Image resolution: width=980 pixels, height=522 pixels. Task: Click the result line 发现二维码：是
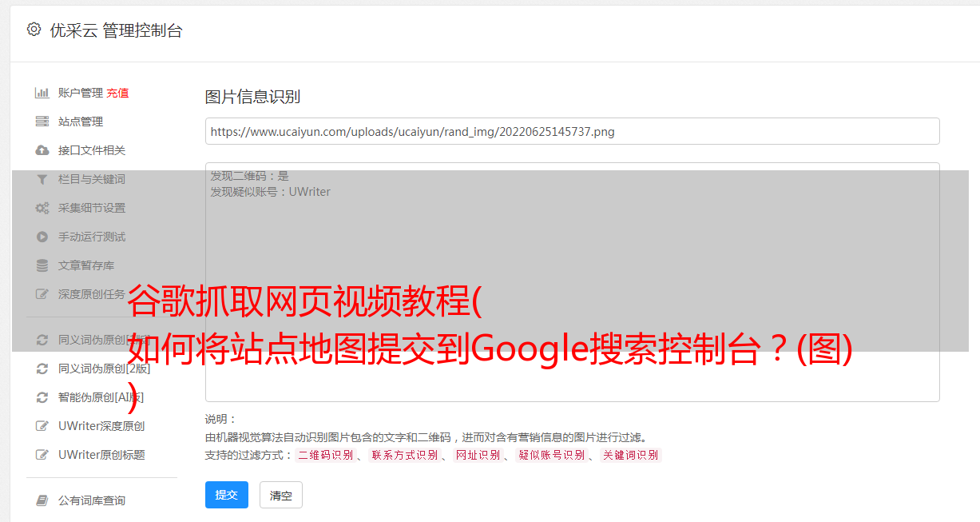pos(250,176)
